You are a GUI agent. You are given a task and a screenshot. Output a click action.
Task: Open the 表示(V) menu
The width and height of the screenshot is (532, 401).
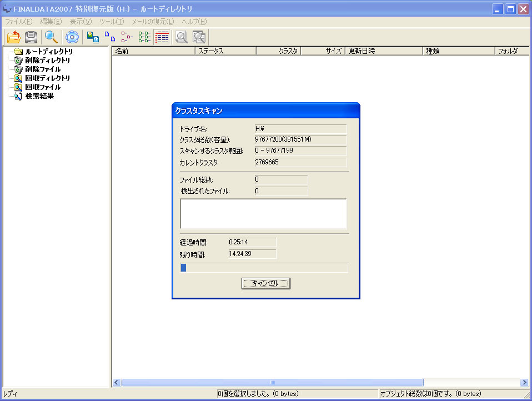81,22
